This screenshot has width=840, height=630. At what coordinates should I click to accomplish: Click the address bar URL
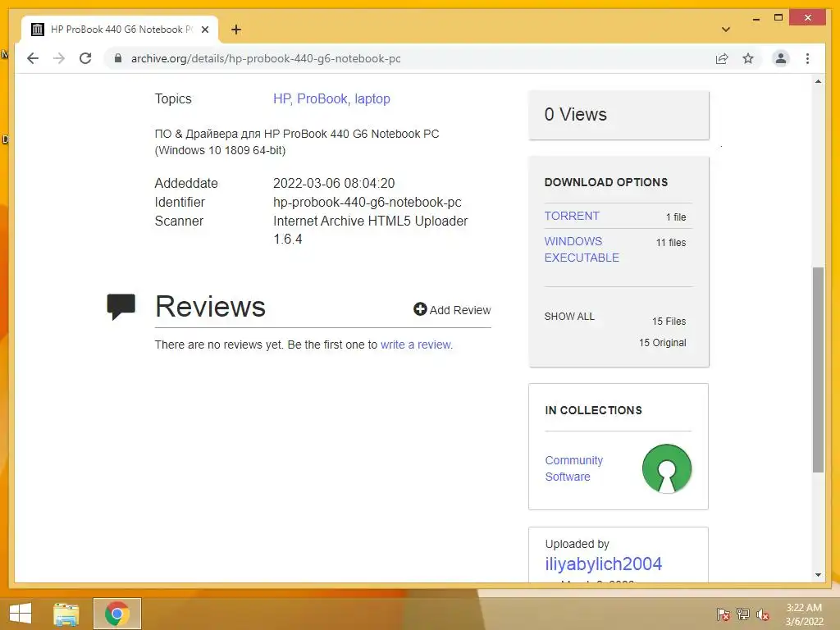click(x=266, y=58)
